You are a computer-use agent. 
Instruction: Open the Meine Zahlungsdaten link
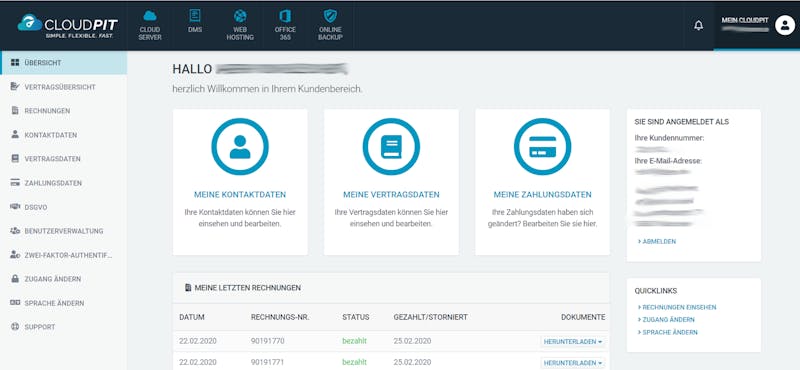(x=542, y=194)
